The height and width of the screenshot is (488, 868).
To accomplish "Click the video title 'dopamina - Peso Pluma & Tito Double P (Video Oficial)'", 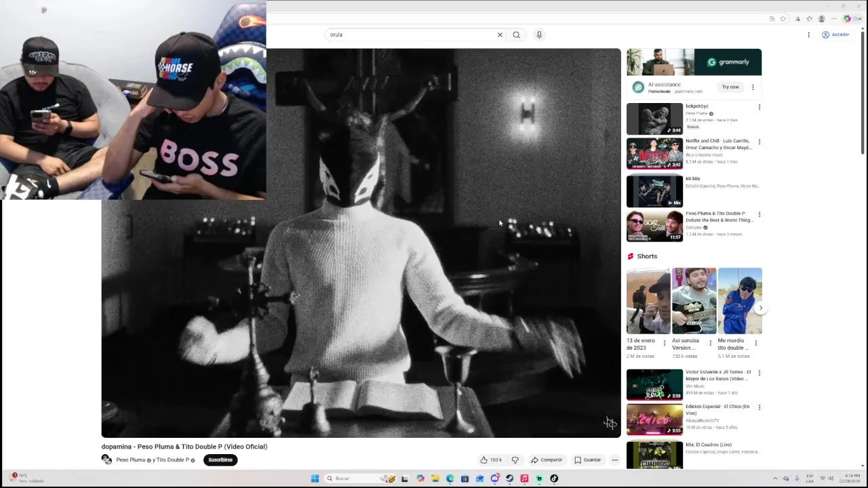I will click(x=184, y=447).
